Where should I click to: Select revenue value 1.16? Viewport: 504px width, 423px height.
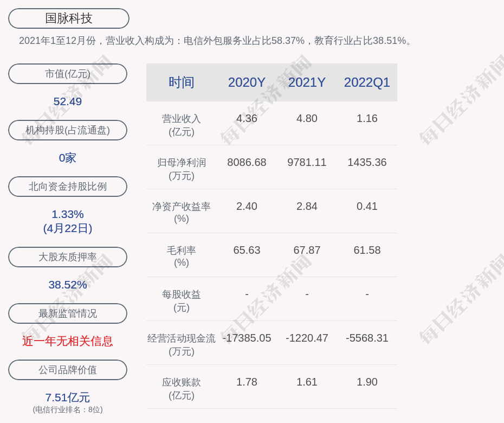[367, 118]
